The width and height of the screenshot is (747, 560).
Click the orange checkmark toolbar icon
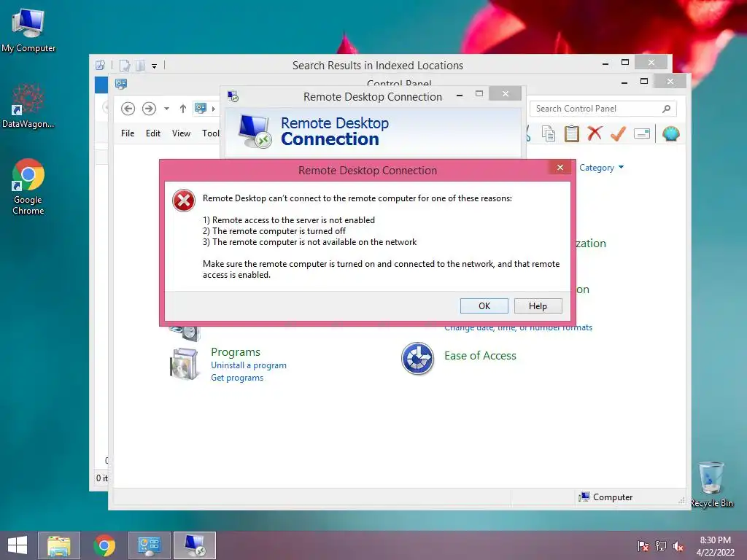619,133
